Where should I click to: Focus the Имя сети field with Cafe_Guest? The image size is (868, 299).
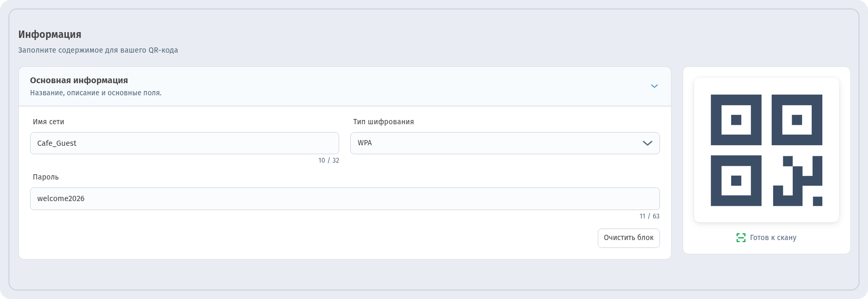[x=184, y=143]
